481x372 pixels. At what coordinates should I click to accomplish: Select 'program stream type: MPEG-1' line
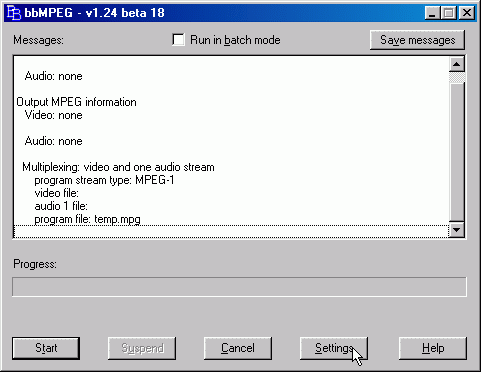[x=104, y=180]
